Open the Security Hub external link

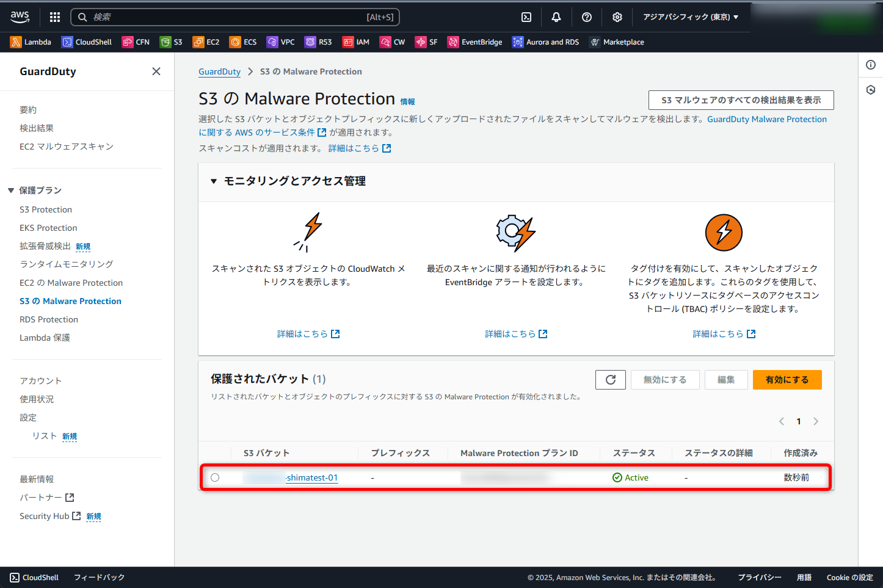click(x=50, y=516)
